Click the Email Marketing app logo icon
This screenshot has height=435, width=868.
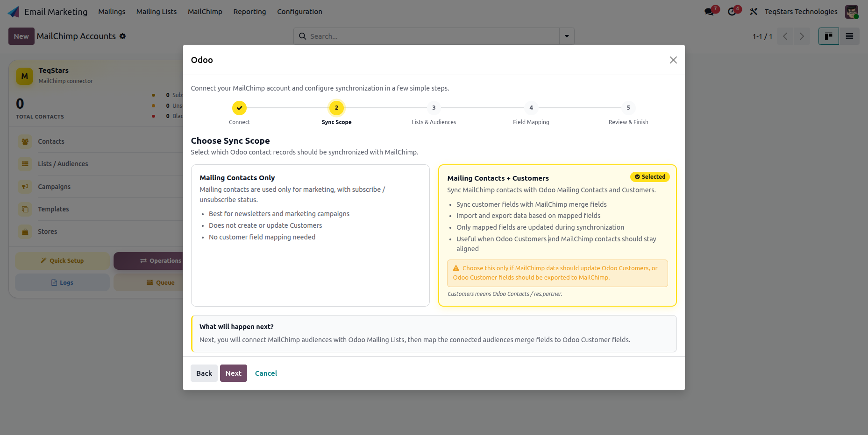14,12
